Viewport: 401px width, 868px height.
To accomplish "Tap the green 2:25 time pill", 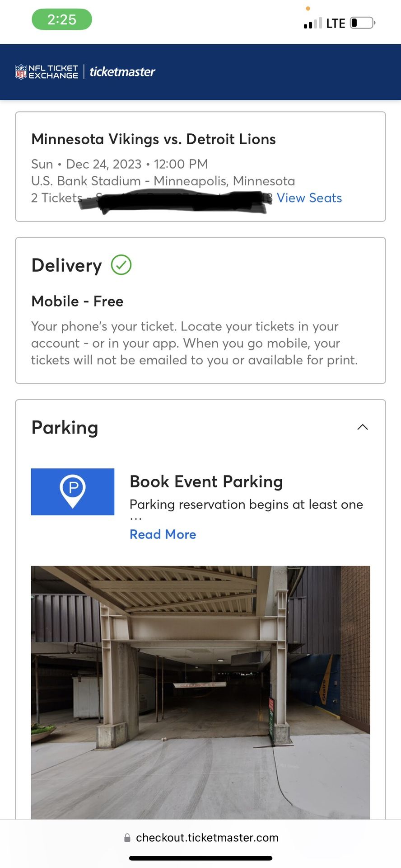I will 62,20.
